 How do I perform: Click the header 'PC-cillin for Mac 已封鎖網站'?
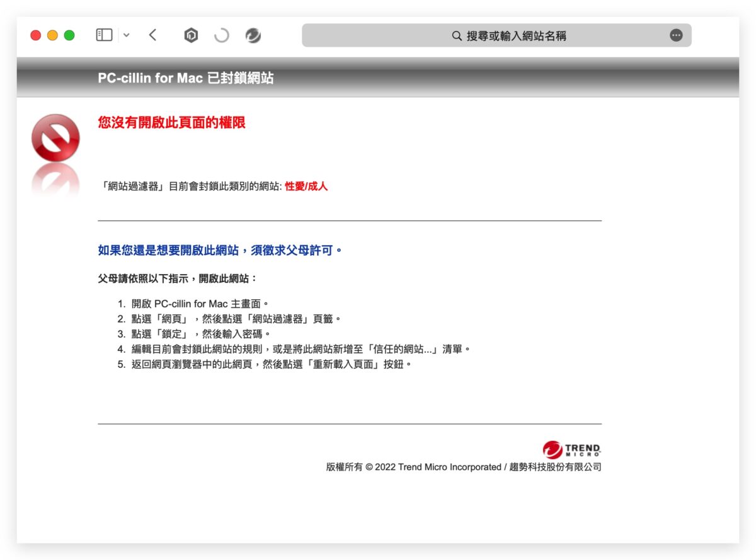click(186, 78)
